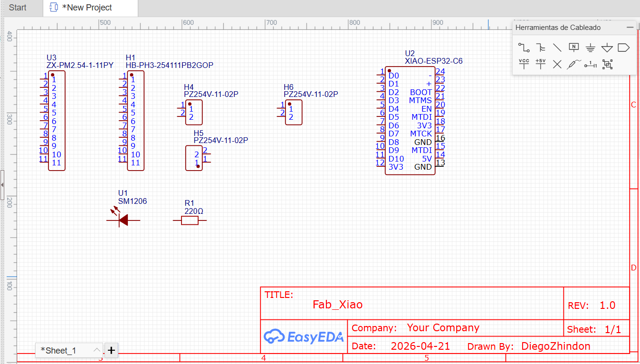Select the no-connect flag tool

(x=557, y=64)
